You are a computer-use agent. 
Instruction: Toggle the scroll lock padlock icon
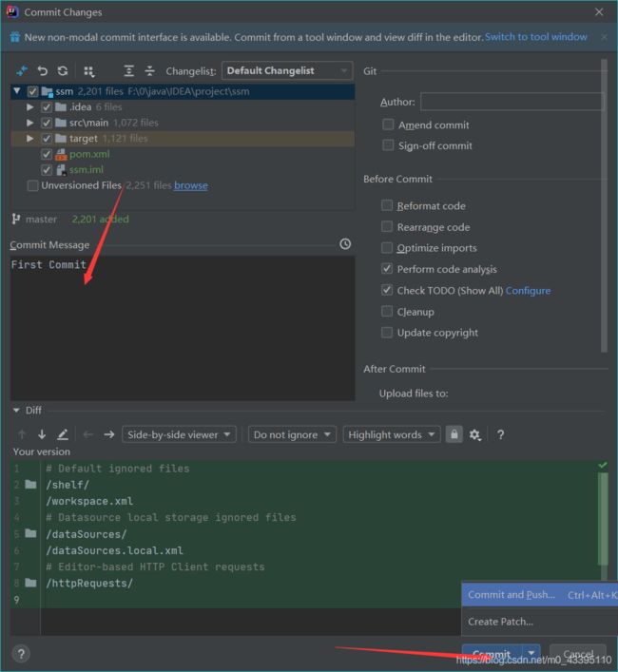454,434
